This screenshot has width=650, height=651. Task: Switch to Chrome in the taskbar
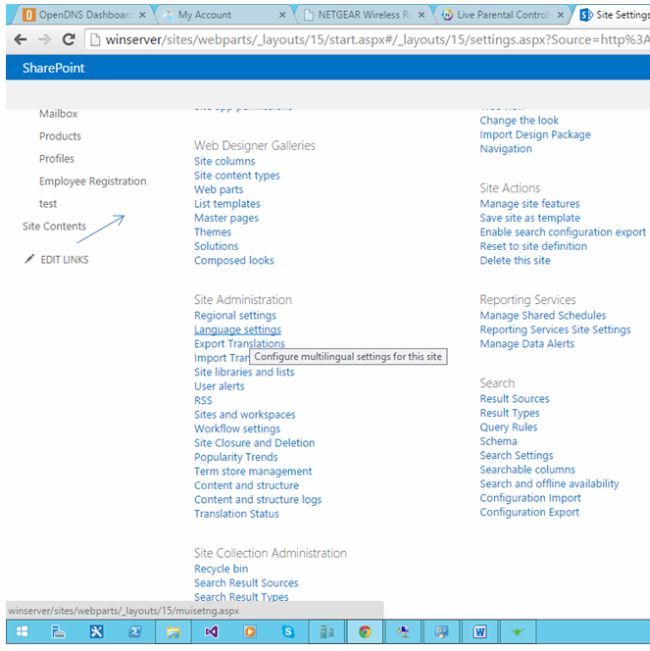pos(365,631)
